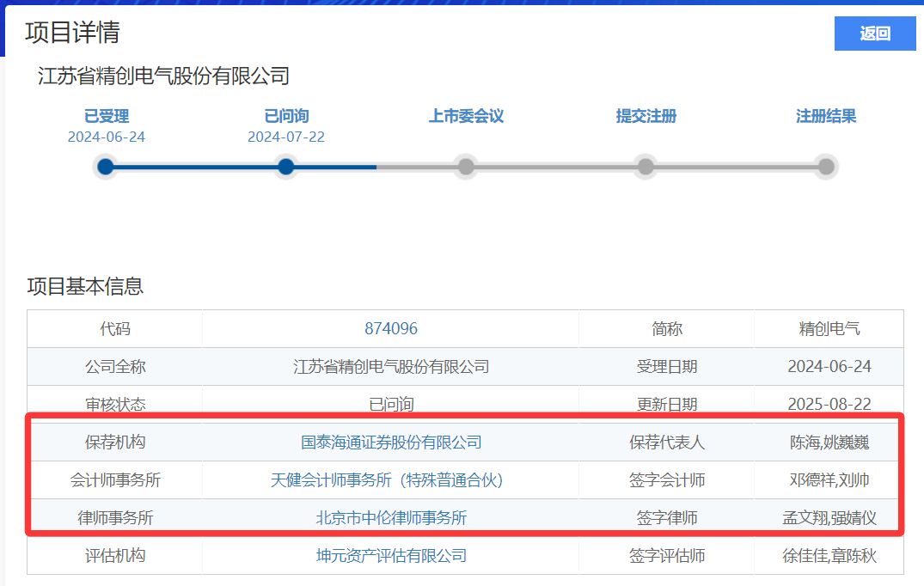Viewport: 924px width, 586px height.
Task: Select the 已受理 stage label
Action: [x=107, y=116]
